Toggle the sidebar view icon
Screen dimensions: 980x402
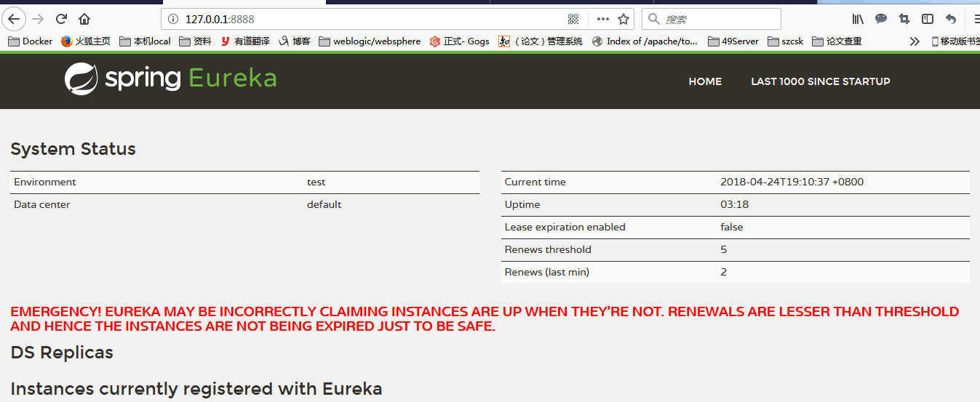tap(928, 19)
